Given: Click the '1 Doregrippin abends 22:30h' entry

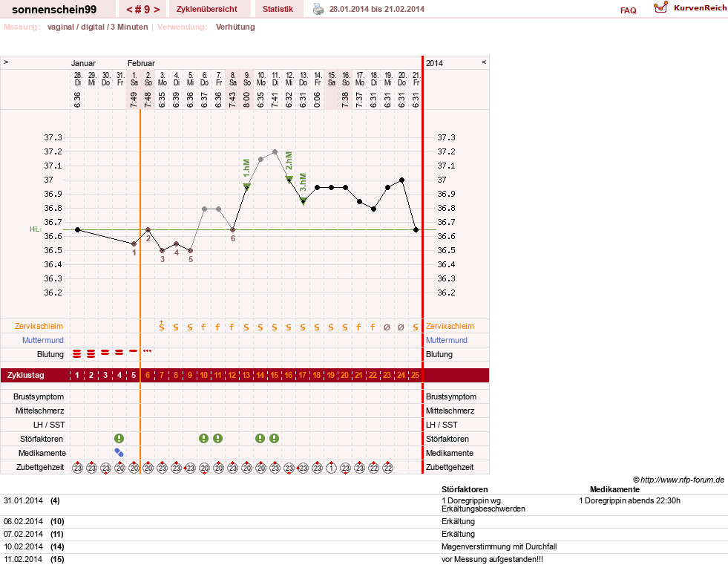Looking at the screenshot, I should 629,500.
